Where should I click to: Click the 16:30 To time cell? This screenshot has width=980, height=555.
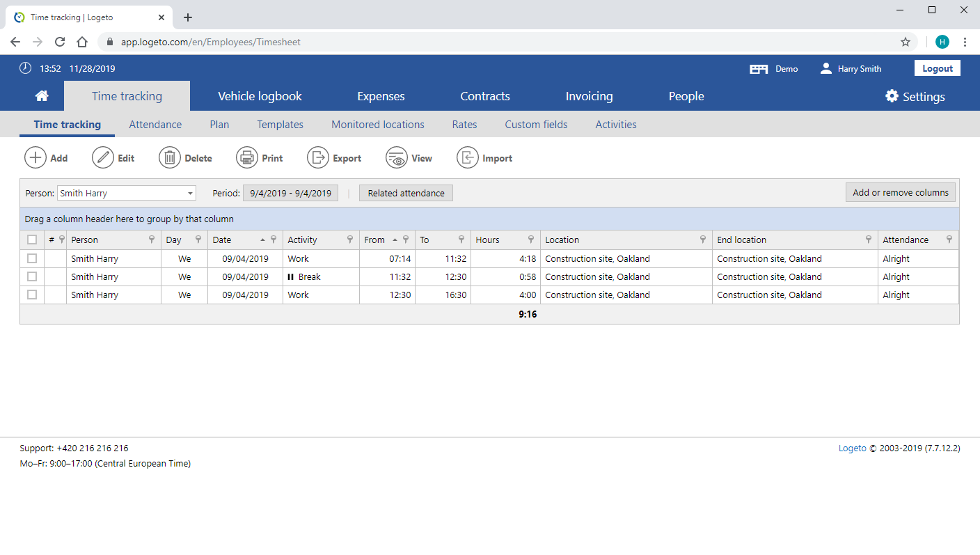[x=443, y=295]
